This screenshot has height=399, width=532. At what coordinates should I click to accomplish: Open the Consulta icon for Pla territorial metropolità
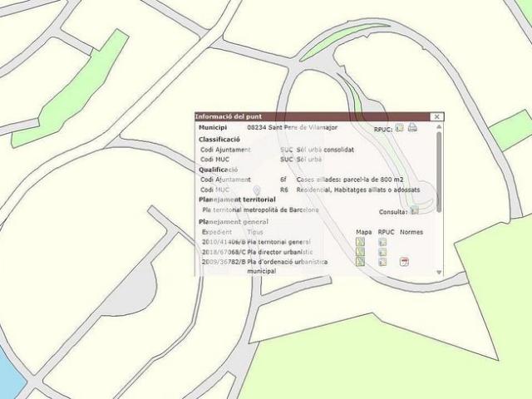pos(414,210)
